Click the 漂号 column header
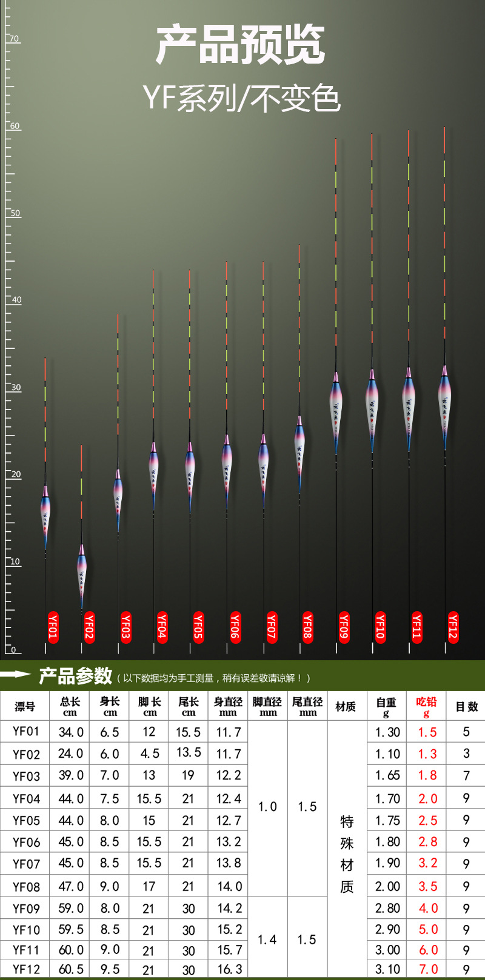Screen dimensions: 485x980 25,707
